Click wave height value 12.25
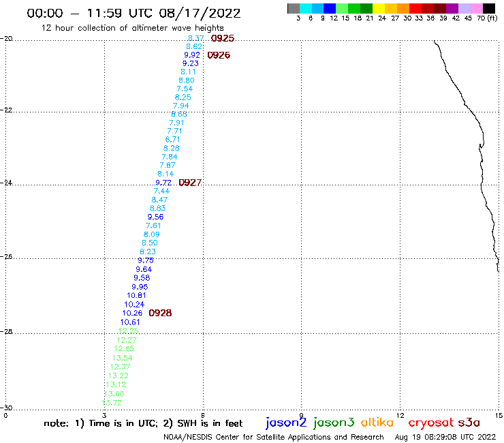The width and height of the screenshot is (504, 443). point(128,331)
